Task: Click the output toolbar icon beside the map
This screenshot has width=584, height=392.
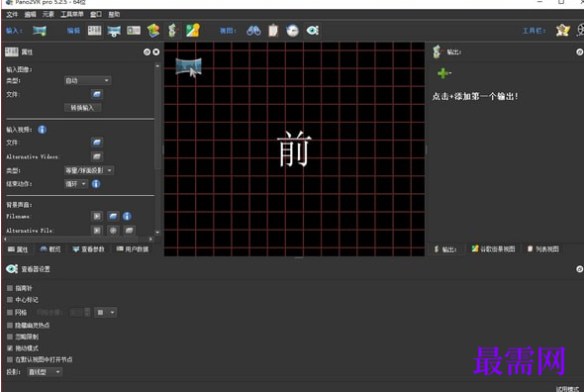Action: click(x=172, y=31)
